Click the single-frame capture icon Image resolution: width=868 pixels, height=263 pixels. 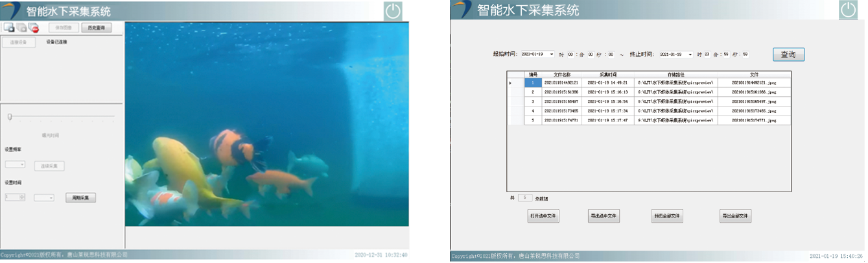pyautogui.click(x=9, y=27)
